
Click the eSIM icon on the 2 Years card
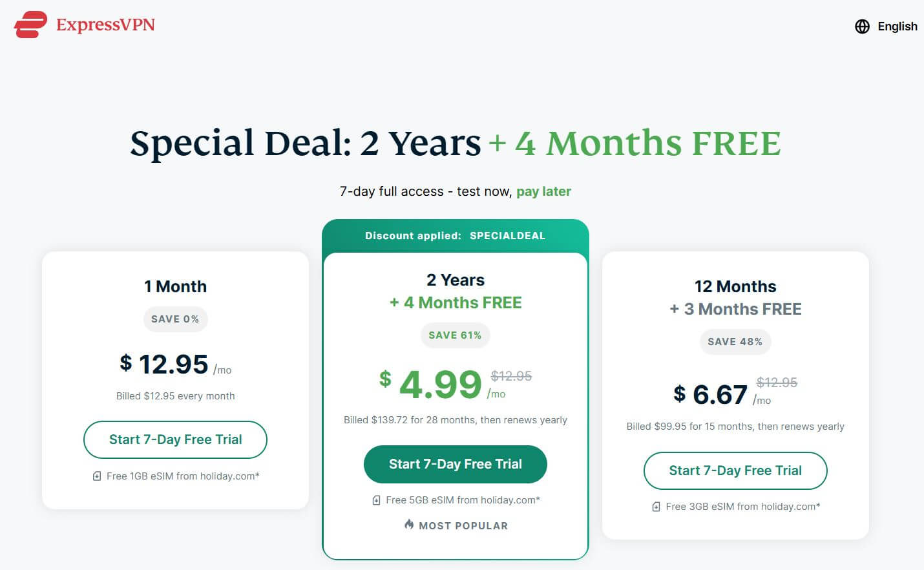pyautogui.click(x=375, y=500)
